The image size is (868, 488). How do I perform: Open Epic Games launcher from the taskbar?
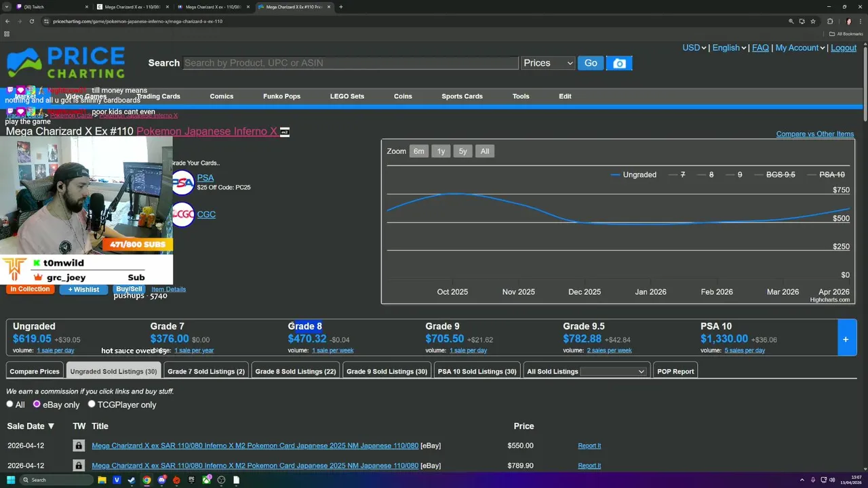click(x=191, y=480)
